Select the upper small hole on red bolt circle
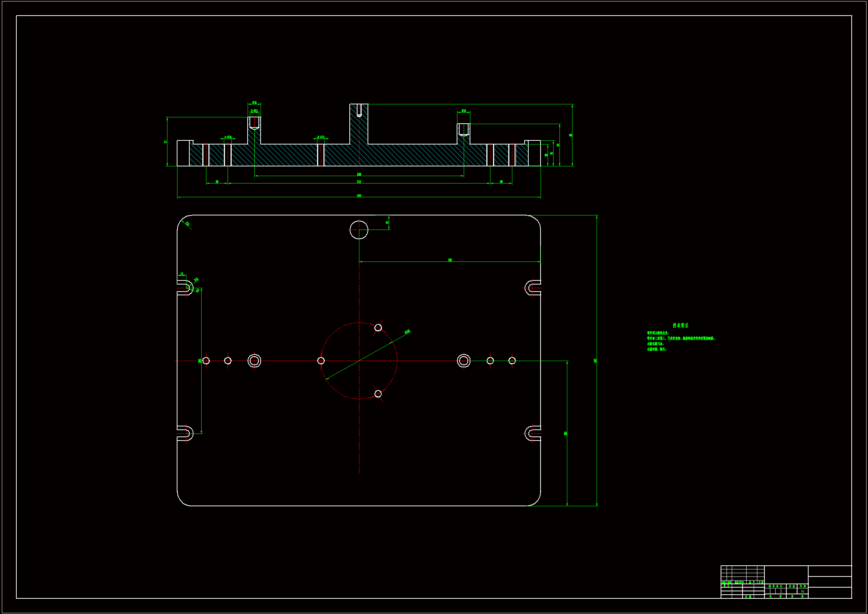 [378, 328]
